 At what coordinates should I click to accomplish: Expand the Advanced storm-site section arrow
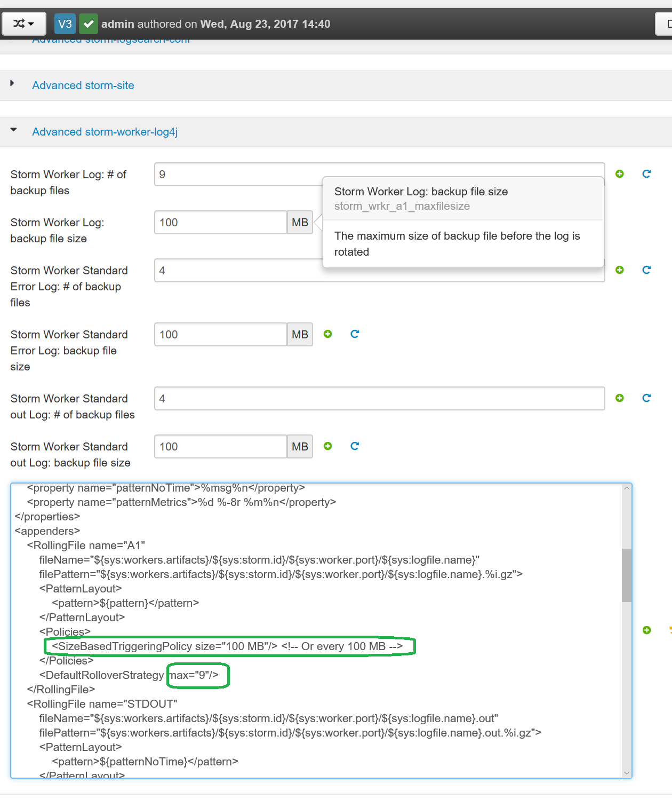click(12, 84)
